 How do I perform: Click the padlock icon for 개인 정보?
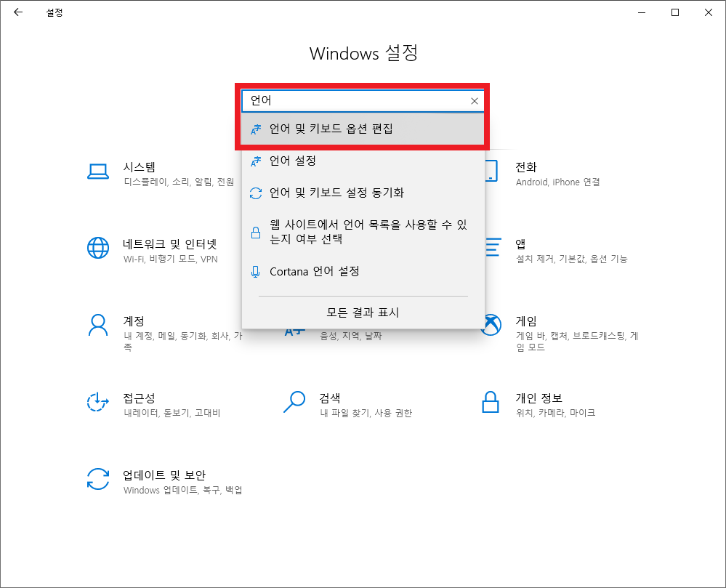click(491, 402)
